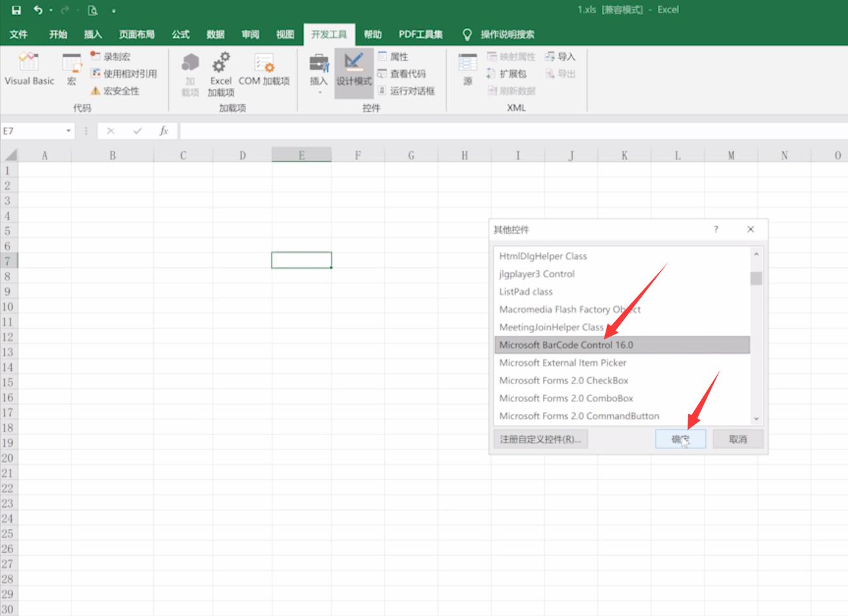Viewport: 848px width, 616px height.
Task: Click 导入 to import XML
Action: pos(561,57)
